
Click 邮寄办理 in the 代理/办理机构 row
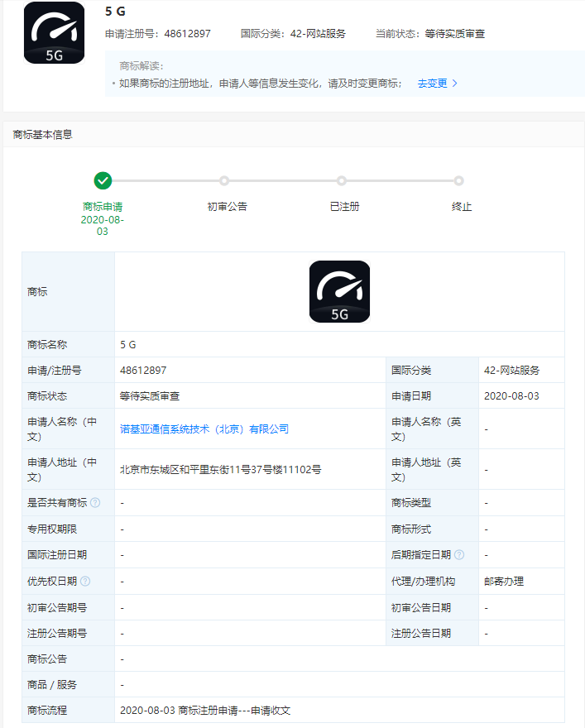[504, 582]
